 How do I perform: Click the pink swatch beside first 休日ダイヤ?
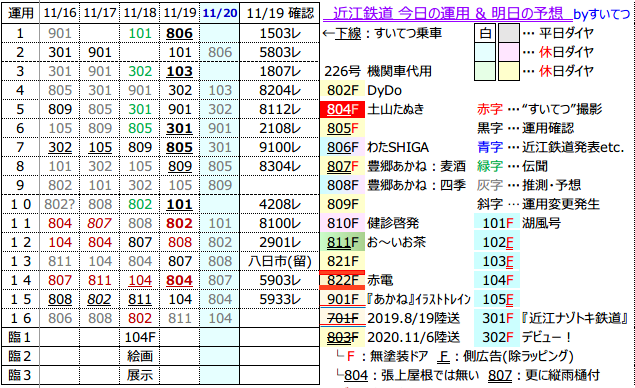tap(509, 52)
